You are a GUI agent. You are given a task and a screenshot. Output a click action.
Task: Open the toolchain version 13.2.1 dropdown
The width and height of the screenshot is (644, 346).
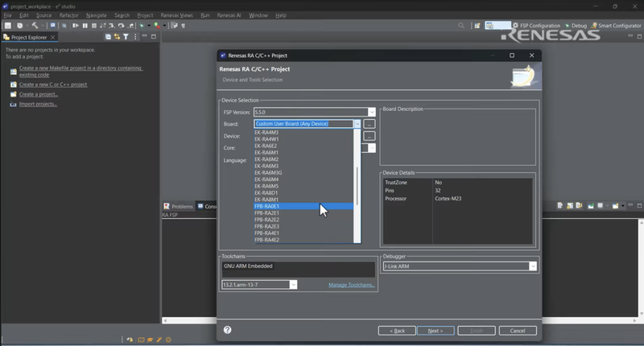[x=293, y=284]
